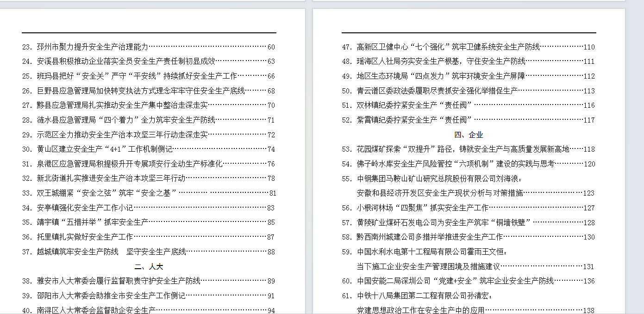Select entry 36 "托里镇扎实做好安全生产工作"
Viewport: 644px width, 314px height.
pos(149,237)
